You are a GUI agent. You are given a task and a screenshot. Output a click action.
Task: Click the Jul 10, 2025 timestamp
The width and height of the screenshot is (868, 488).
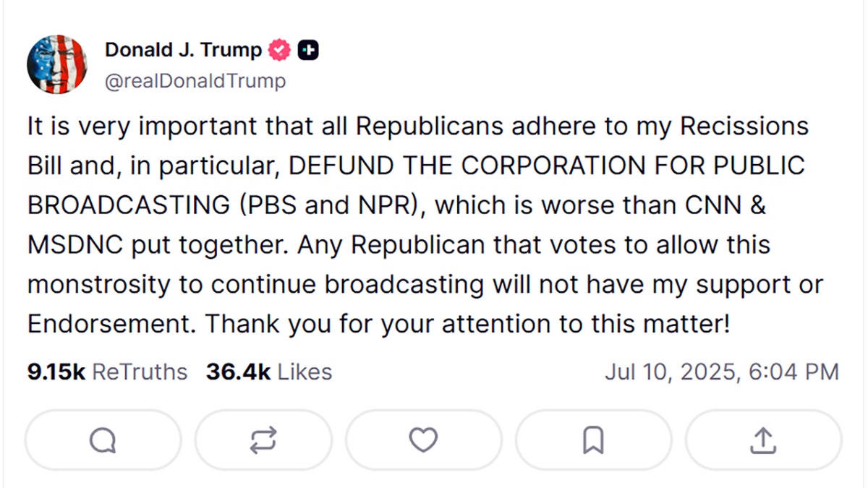721,372
